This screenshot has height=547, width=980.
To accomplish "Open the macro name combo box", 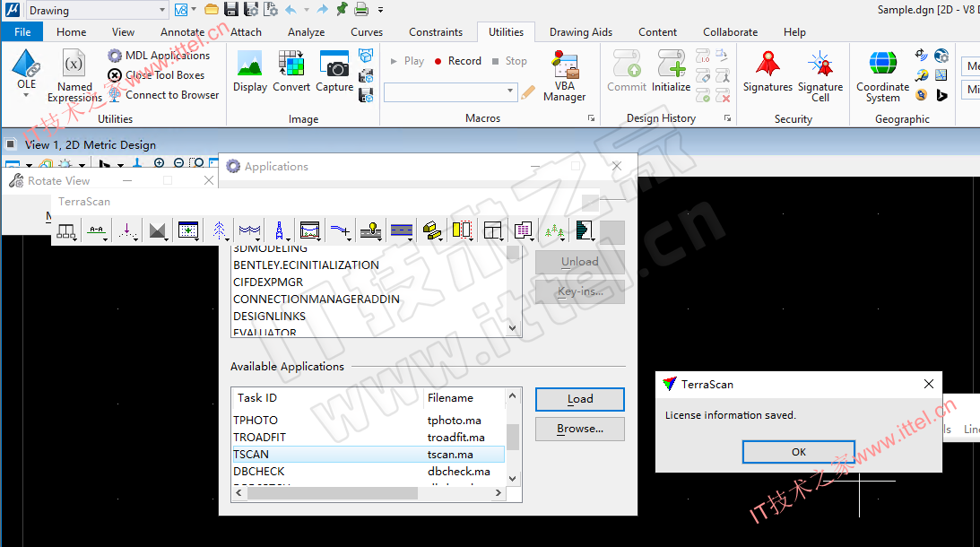I will click(x=450, y=92).
